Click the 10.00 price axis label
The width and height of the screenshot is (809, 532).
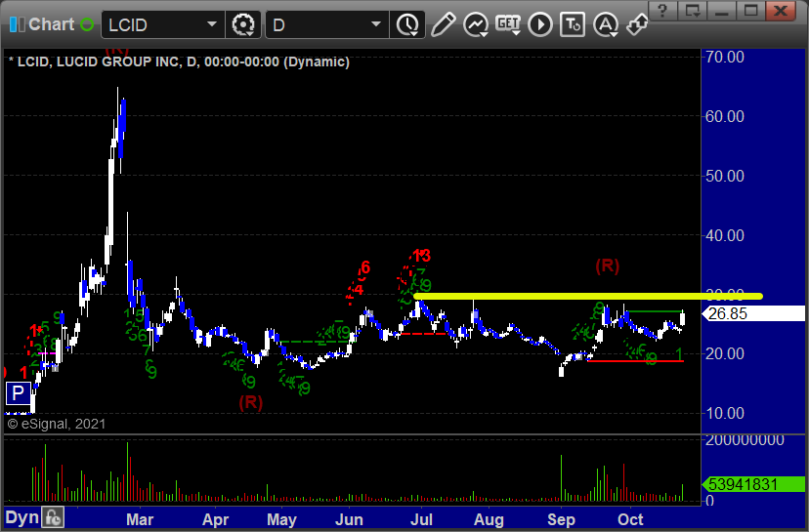[724, 414]
